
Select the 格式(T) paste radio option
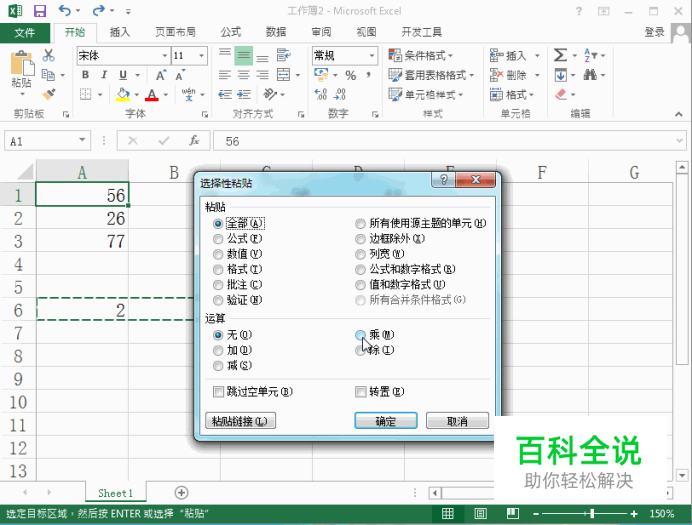tap(218, 270)
